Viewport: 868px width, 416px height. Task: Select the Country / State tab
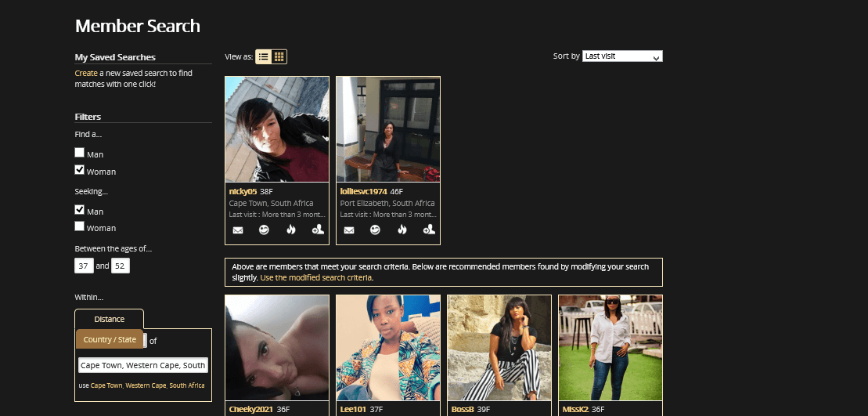point(110,339)
